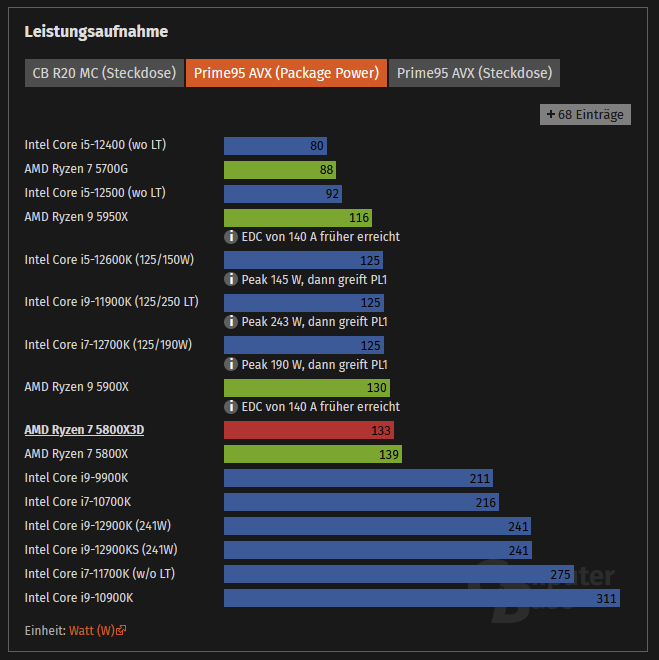Screen dimensions: 659x660
Task: Switch to CB R20 MC (Steckdose) tab
Action: coord(104,73)
